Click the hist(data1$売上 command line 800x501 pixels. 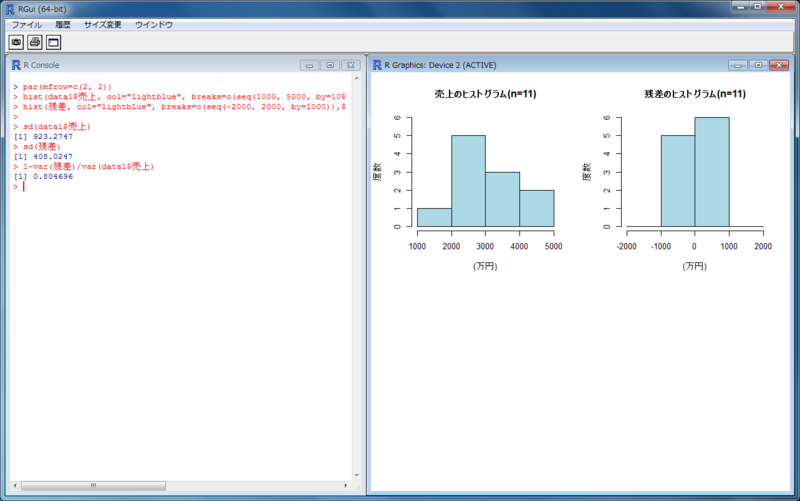point(180,96)
